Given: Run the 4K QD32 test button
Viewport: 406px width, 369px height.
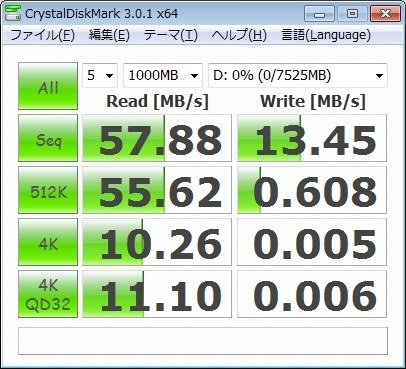Looking at the screenshot, I should click(x=48, y=294).
